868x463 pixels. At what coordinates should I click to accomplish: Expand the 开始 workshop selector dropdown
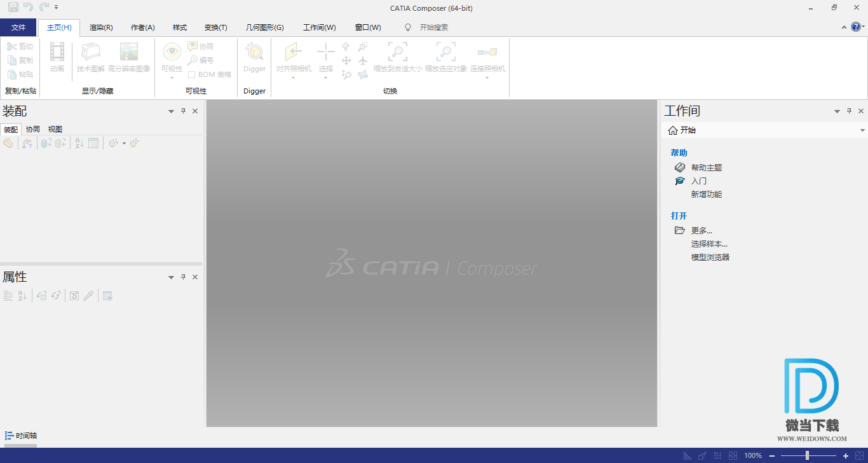pyautogui.click(x=862, y=130)
